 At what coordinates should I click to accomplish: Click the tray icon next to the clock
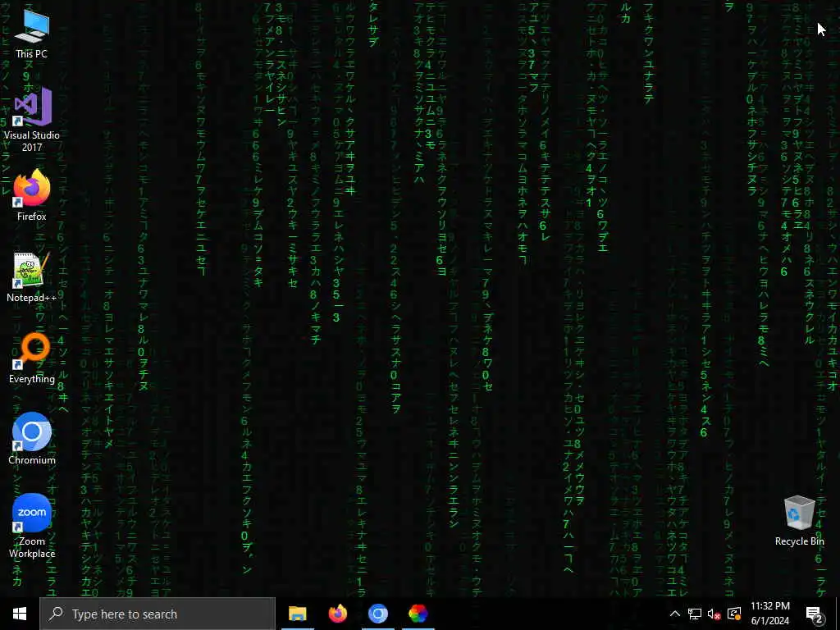(x=734, y=614)
